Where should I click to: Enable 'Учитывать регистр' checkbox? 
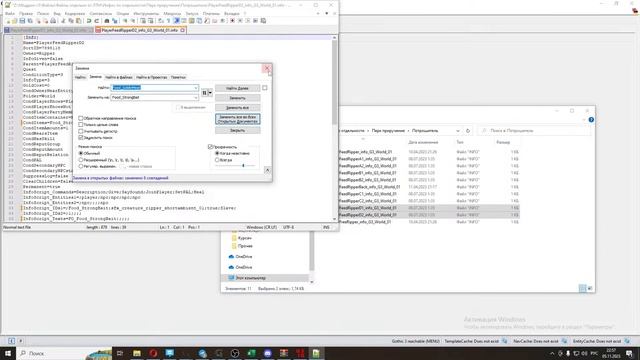81,131
